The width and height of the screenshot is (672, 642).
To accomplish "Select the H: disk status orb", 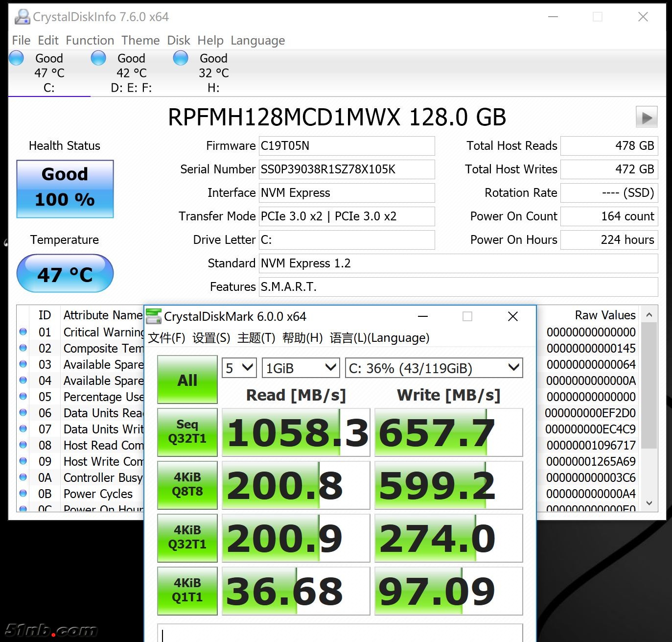I will pos(181,58).
